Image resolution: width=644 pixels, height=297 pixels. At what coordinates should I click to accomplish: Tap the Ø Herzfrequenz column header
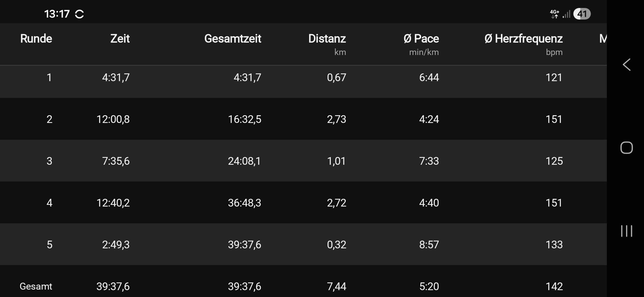(x=524, y=39)
